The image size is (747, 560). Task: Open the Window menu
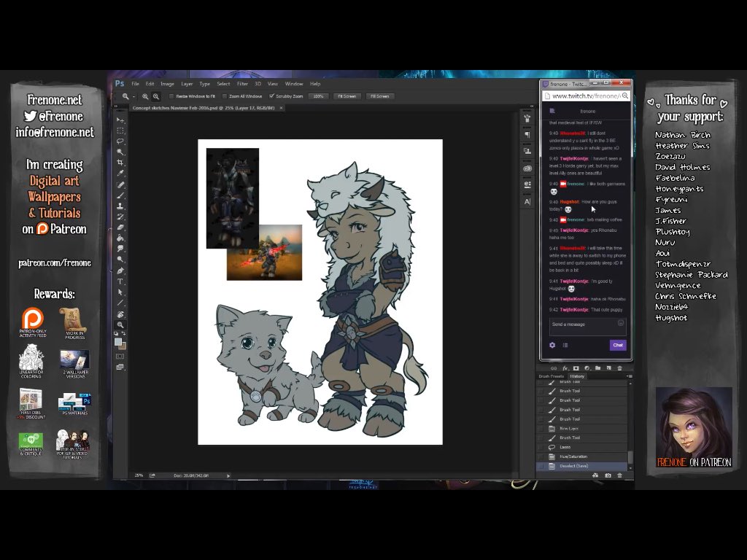[x=294, y=84]
